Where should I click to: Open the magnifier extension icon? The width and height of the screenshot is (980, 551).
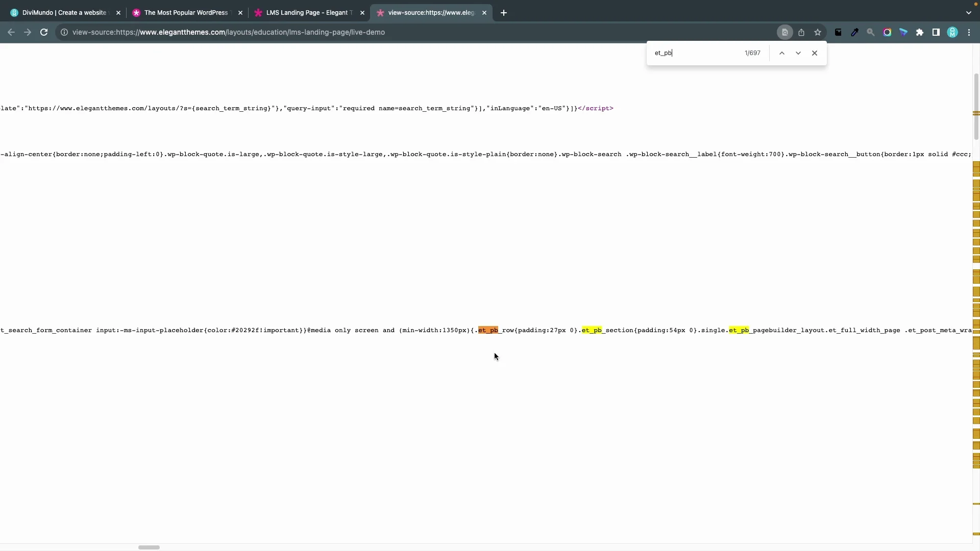pyautogui.click(x=871, y=32)
